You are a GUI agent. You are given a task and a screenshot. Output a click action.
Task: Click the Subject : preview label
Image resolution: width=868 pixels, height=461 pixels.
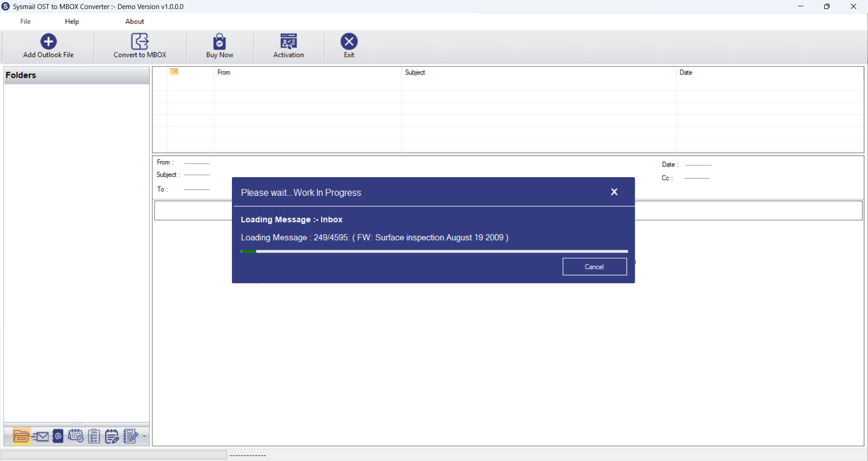pos(168,175)
